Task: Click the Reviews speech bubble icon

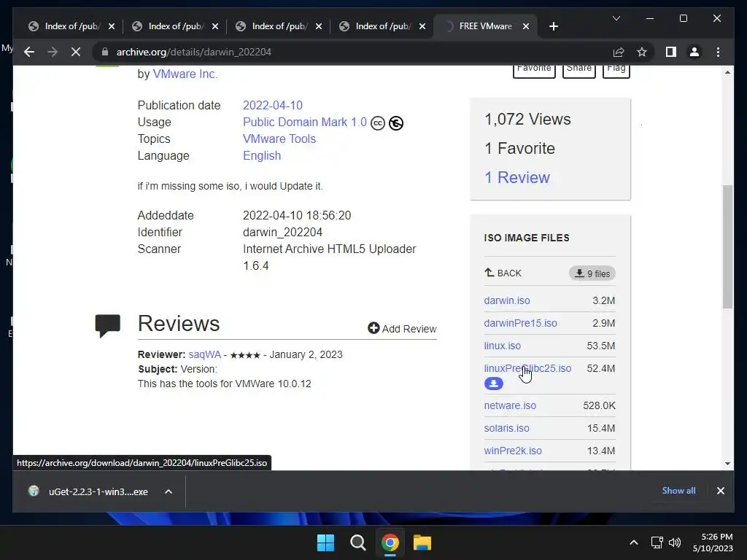Action: coord(108,326)
